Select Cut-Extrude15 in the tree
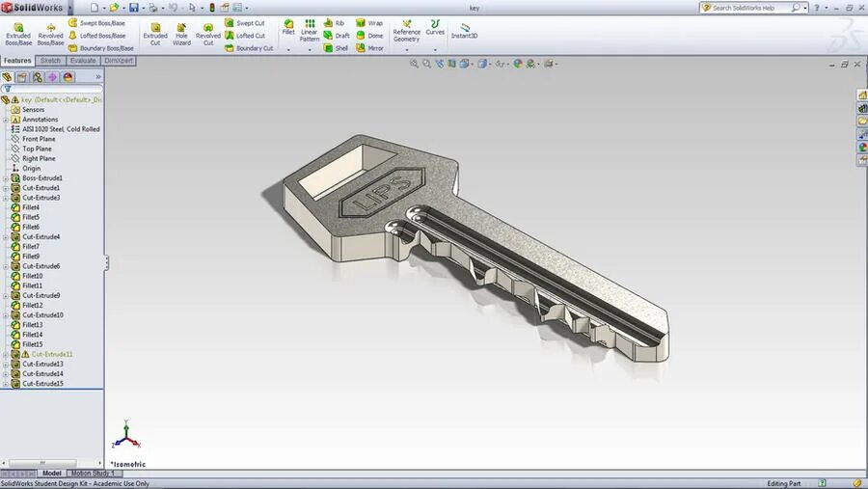Screen dimensions: 868x489 (42, 384)
